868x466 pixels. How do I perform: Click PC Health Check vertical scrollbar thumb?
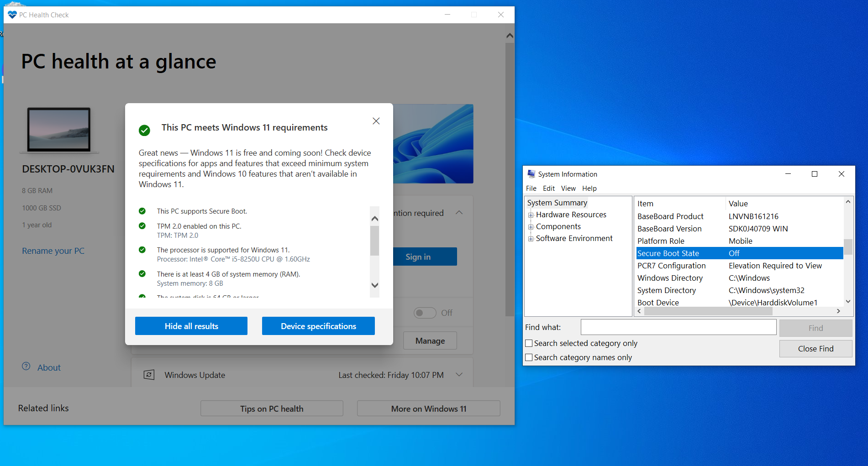[x=510, y=179]
